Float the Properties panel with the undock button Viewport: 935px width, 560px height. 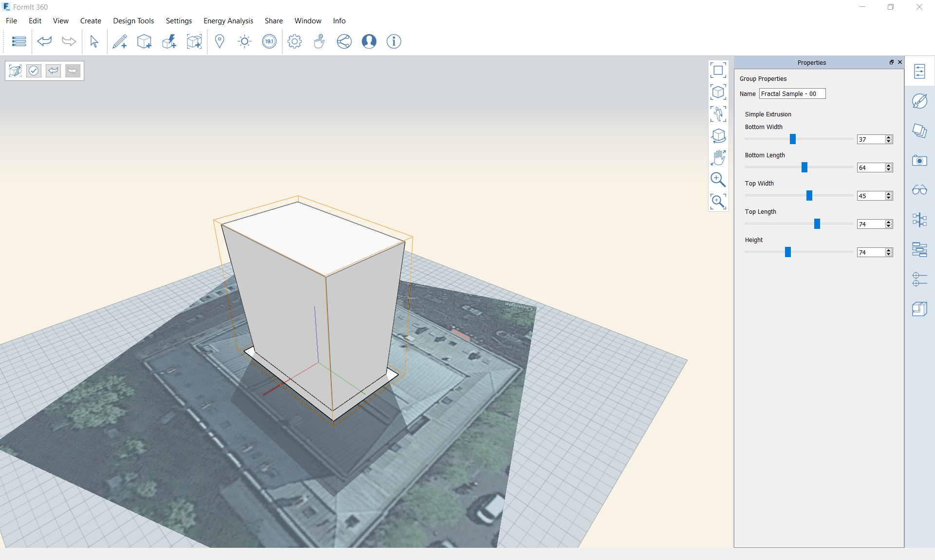click(892, 62)
